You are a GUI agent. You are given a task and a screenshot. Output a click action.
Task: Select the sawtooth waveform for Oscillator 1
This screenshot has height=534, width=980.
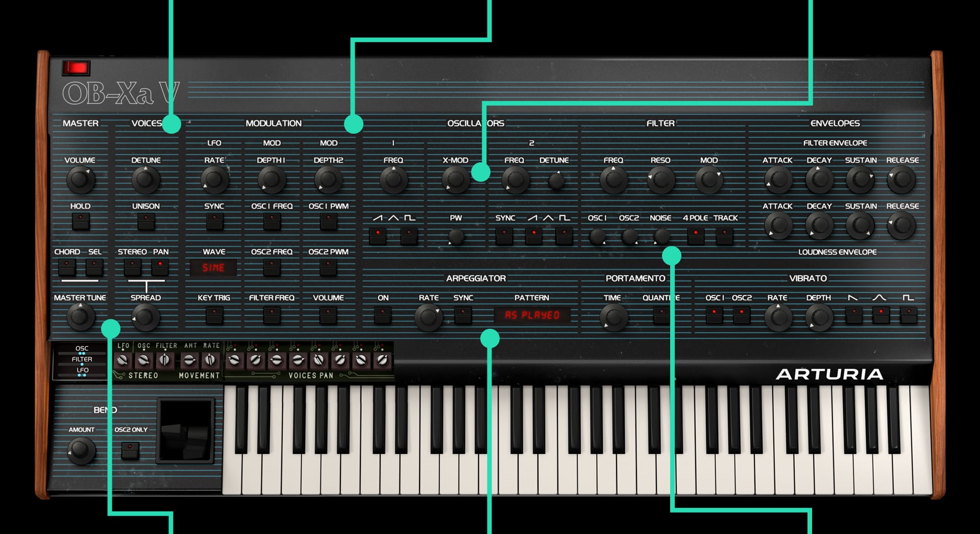pos(378,236)
